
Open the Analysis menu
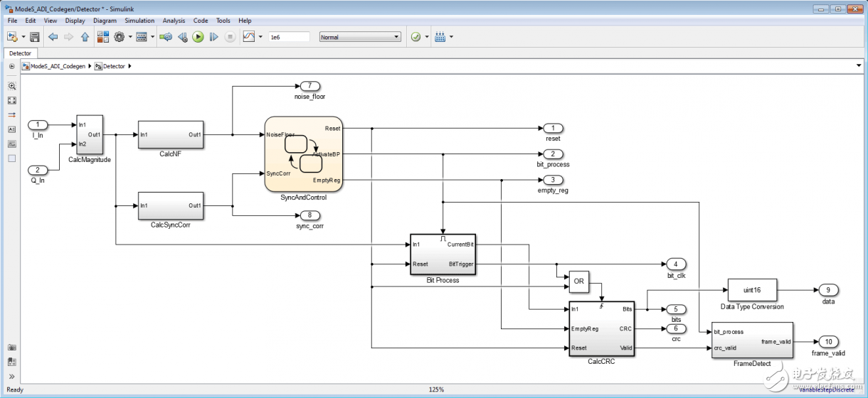[174, 21]
